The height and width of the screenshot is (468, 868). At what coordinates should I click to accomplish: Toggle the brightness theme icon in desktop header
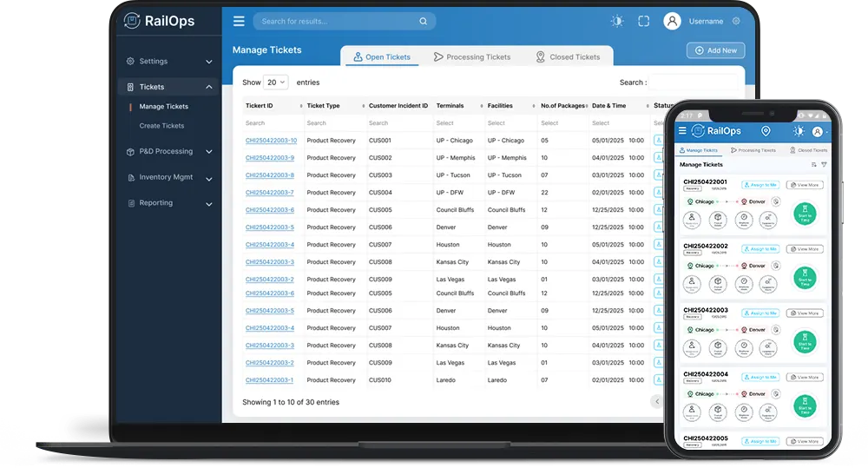point(617,21)
